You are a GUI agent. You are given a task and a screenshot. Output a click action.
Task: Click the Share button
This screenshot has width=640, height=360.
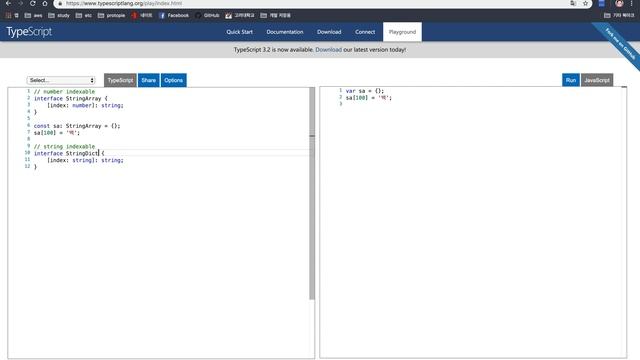click(x=149, y=80)
